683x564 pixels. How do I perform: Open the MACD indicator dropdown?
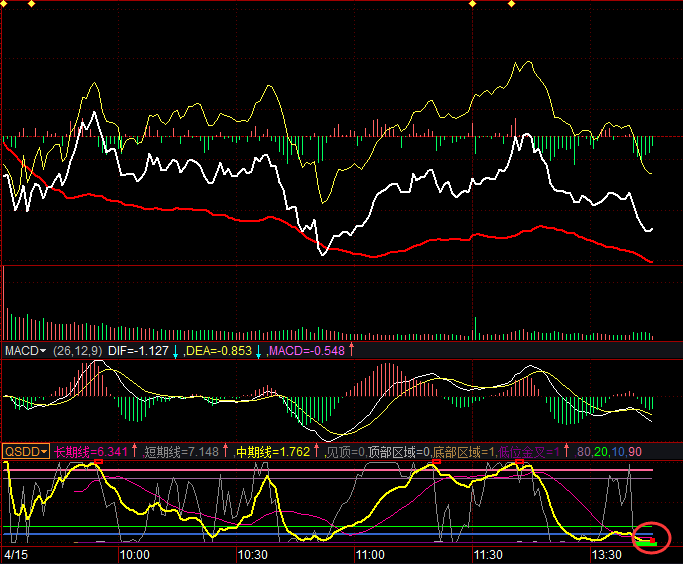coord(26,350)
